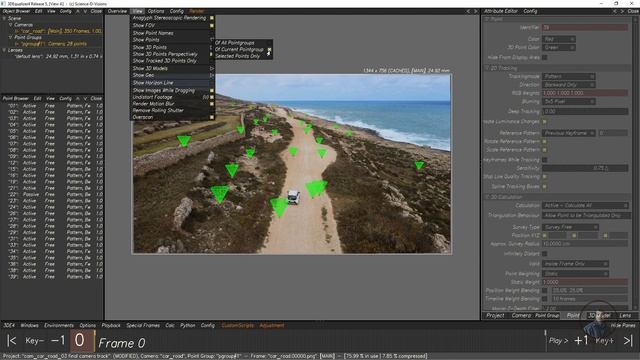Viewport: 640px width, 360px height.
Task: Open the Python menu
Action: click(188, 325)
